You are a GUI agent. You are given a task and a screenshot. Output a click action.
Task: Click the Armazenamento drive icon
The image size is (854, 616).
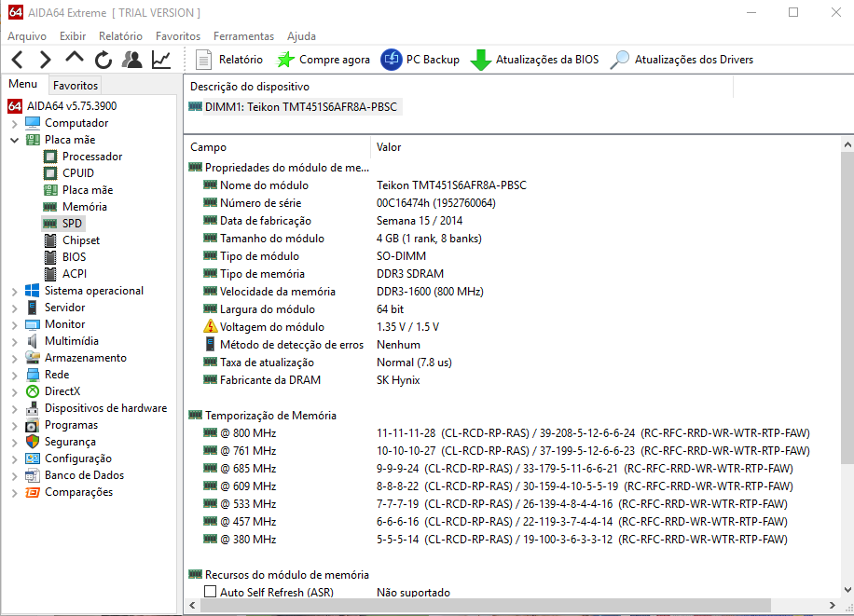33,358
